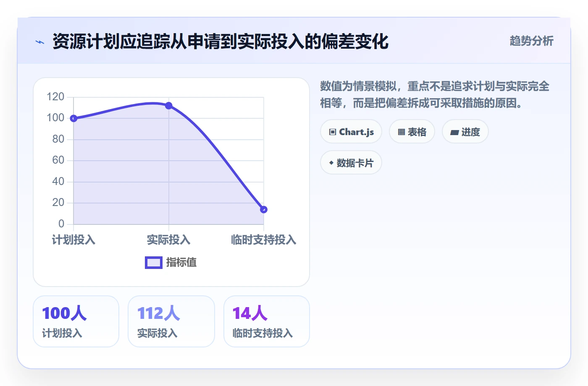Click the 临时支持投入 data point on the chart
The width and height of the screenshot is (588, 386).
[264, 209]
